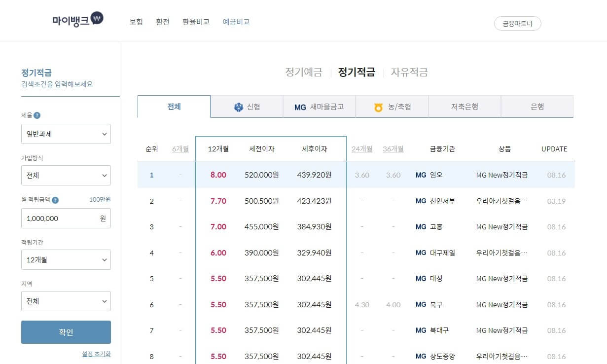Select the 저축은행 filter tab
The image size is (607, 364).
pos(464,106)
